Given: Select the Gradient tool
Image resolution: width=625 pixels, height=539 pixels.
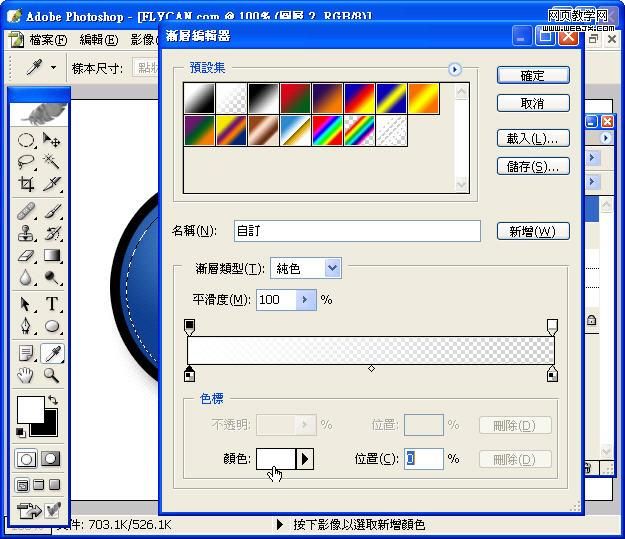Looking at the screenshot, I should click(51, 256).
